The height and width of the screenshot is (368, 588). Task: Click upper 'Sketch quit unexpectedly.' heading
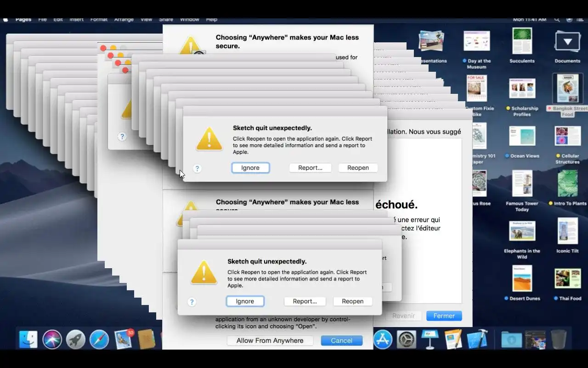click(x=272, y=128)
